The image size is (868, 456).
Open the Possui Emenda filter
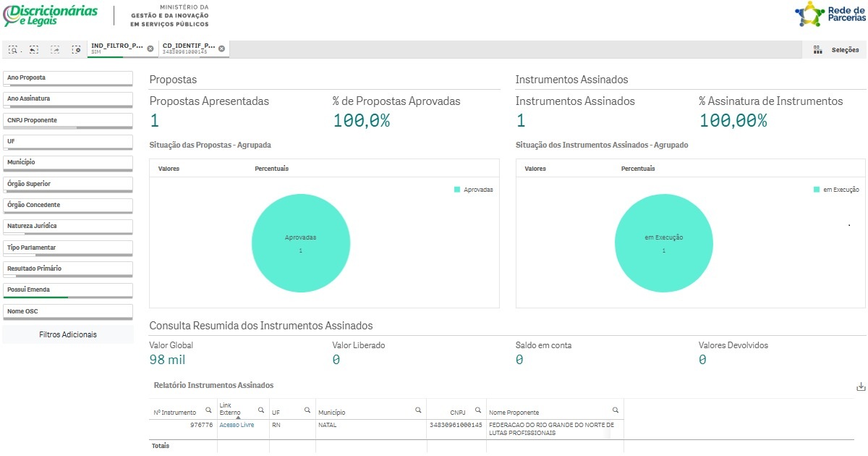click(67, 290)
